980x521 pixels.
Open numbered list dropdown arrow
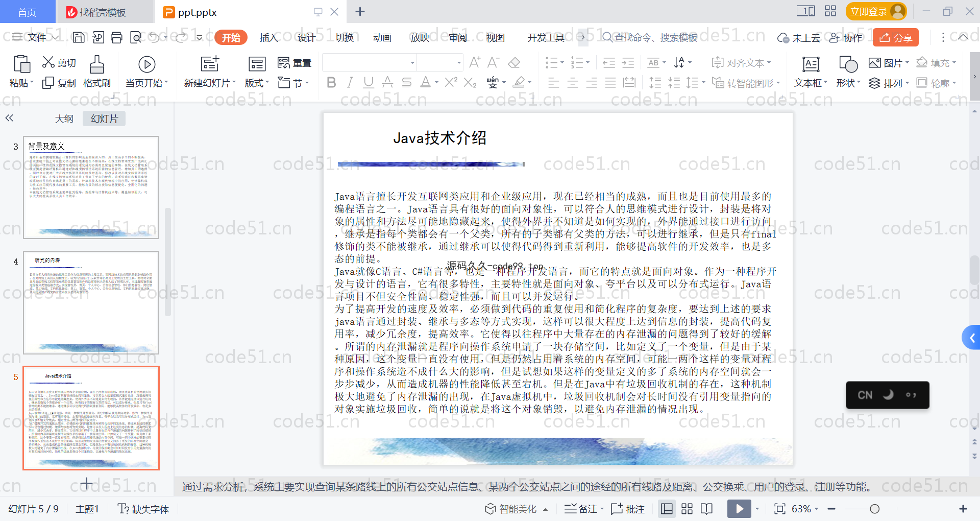[x=587, y=63]
